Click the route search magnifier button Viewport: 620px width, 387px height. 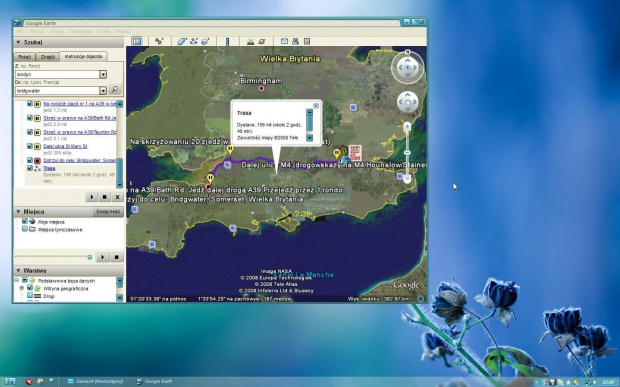click(x=115, y=89)
